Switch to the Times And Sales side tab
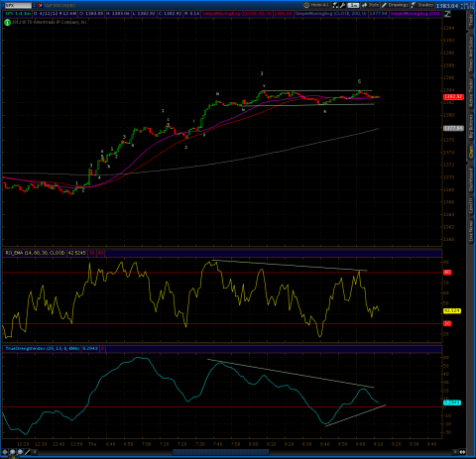This screenshot has height=459, width=476. point(471,54)
